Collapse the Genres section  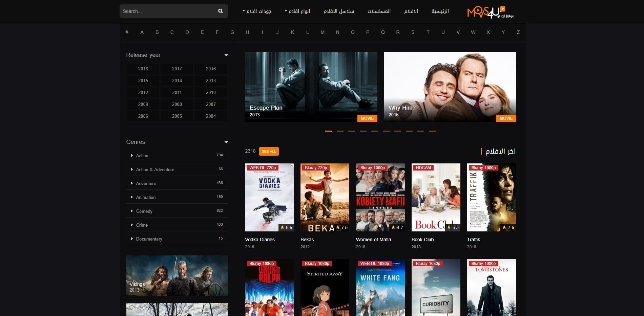click(x=226, y=142)
